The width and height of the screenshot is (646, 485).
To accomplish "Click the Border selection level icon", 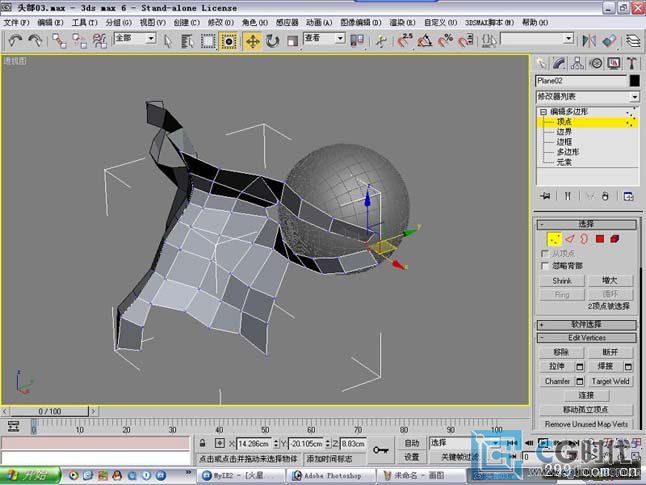I will 584,239.
